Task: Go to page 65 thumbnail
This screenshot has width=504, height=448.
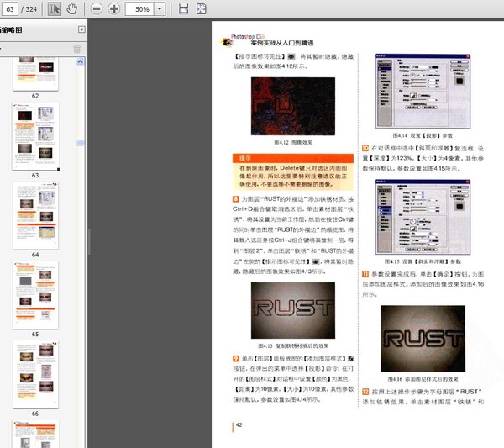Action: click(x=35, y=293)
